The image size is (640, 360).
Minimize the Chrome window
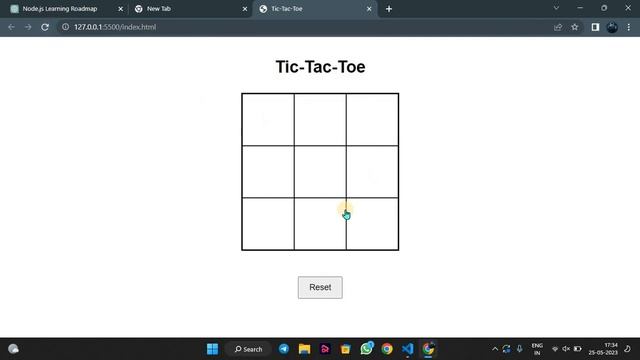pyautogui.click(x=580, y=8)
